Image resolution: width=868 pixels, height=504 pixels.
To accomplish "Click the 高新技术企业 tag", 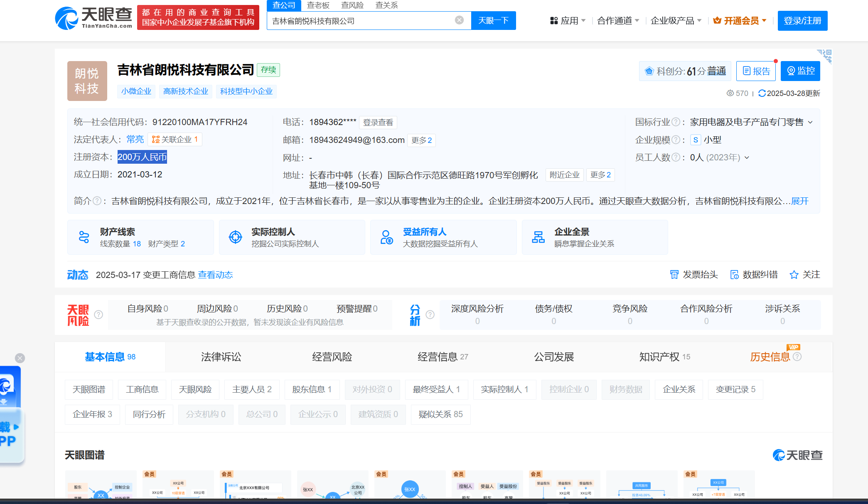I will point(186,91).
